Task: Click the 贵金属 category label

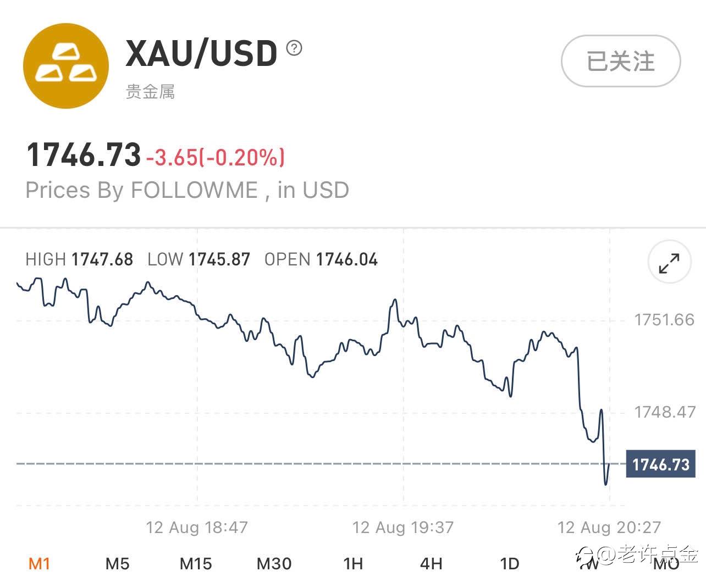Action: pos(150,92)
